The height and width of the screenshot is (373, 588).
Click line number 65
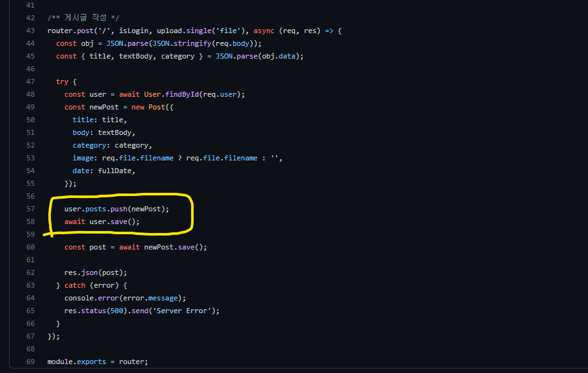pyautogui.click(x=31, y=311)
